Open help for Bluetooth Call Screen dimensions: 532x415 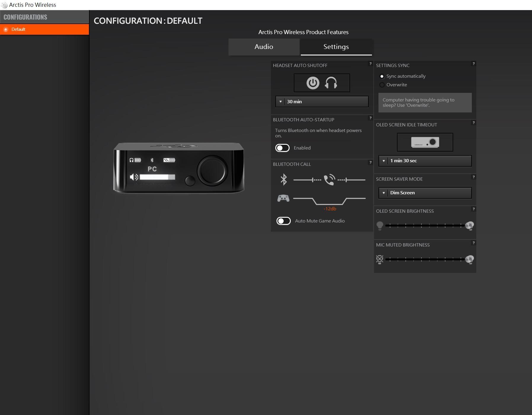pyautogui.click(x=370, y=162)
